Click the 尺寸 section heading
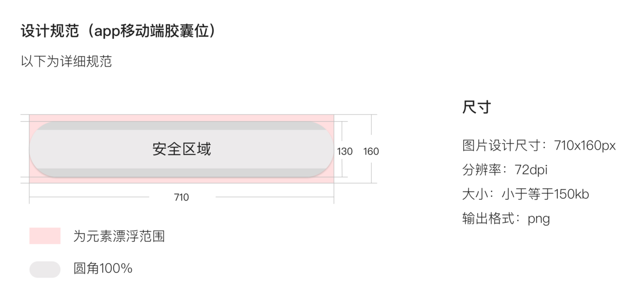This screenshot has width=644, height=300. pyautogui.click(x=476, y=107)
